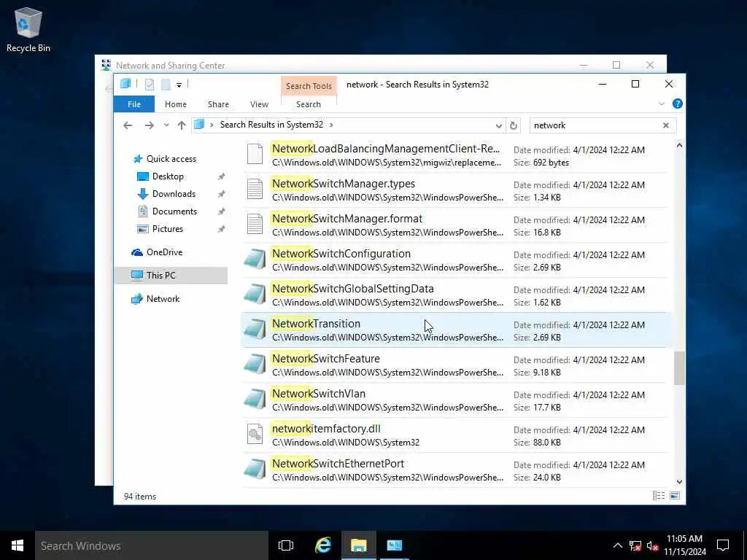Image resolution: width=747 pixels, height=560 pixels.
Task: Select the NetworkSwitchManager.format file icon
Action: pos(255,224)
